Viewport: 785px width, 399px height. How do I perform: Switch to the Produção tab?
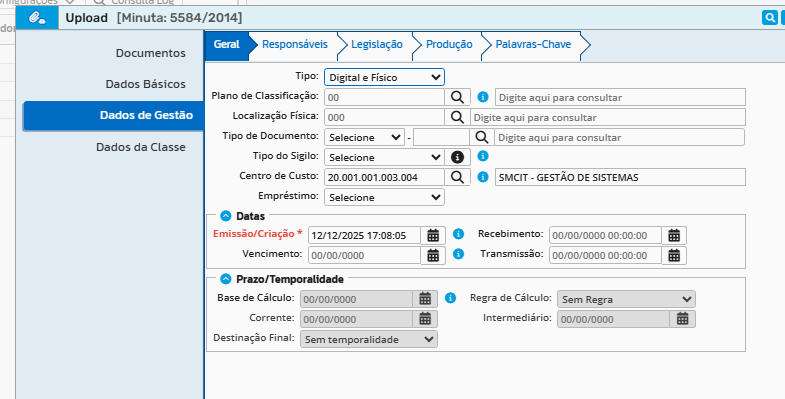tap(449, 45)
